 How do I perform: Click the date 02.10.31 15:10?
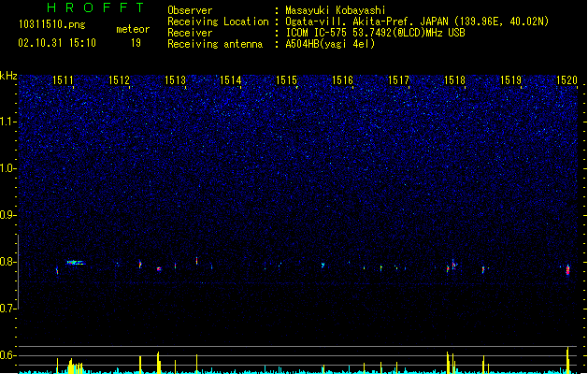(57, 43)
